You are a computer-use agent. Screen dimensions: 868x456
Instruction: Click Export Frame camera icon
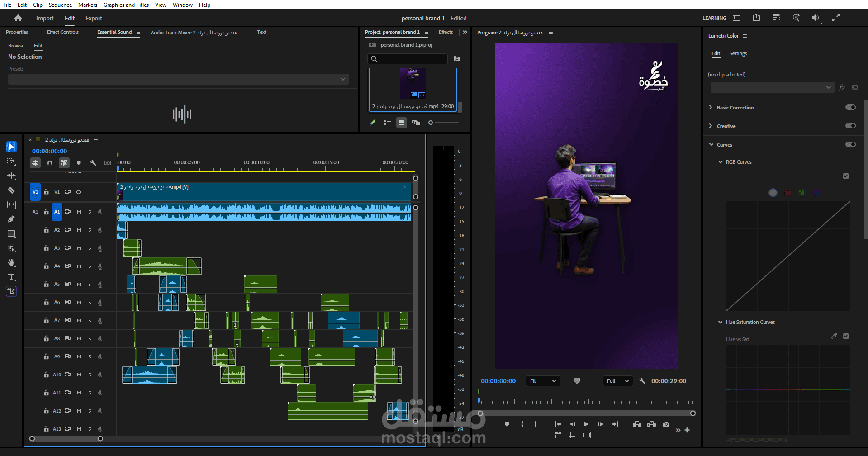(666, 424)
